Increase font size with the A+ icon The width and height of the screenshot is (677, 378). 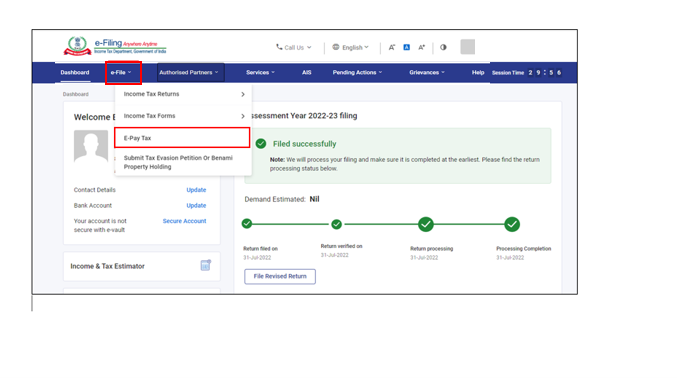tap(421, 47)
